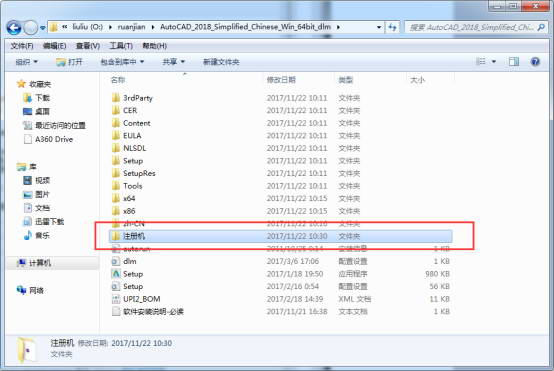
Task: Click the blue Help question icon
Action: (535, 62)
